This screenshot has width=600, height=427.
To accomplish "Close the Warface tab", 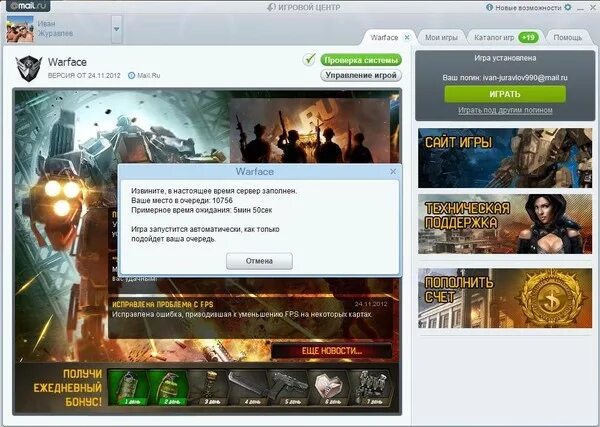I will (x=407, y=37).
